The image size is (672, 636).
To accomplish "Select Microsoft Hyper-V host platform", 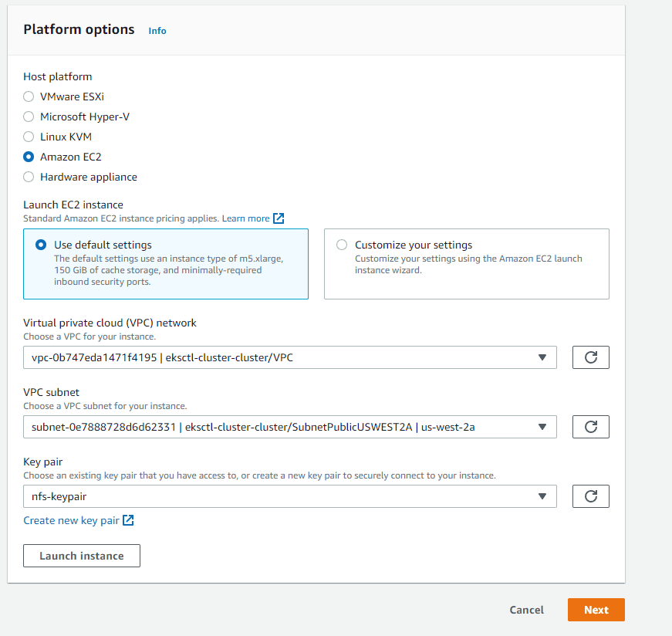I will (x=29, y=117).
